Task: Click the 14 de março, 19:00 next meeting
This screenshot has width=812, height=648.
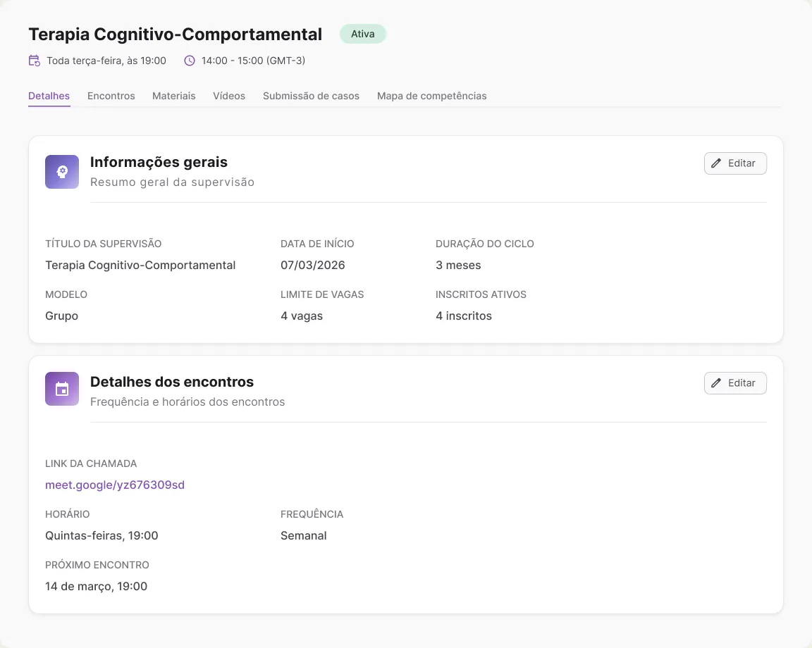Action: pos(97,587)
